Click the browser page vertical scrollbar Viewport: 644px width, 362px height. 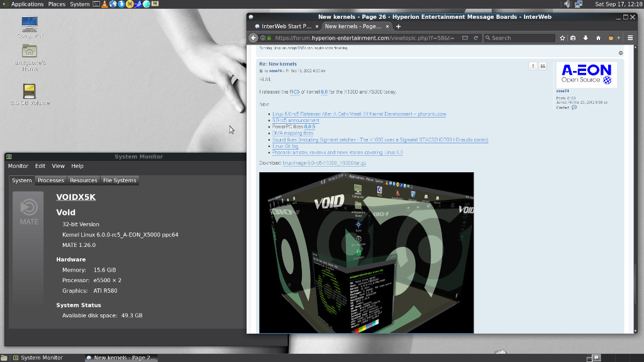(x=635, y=189)
